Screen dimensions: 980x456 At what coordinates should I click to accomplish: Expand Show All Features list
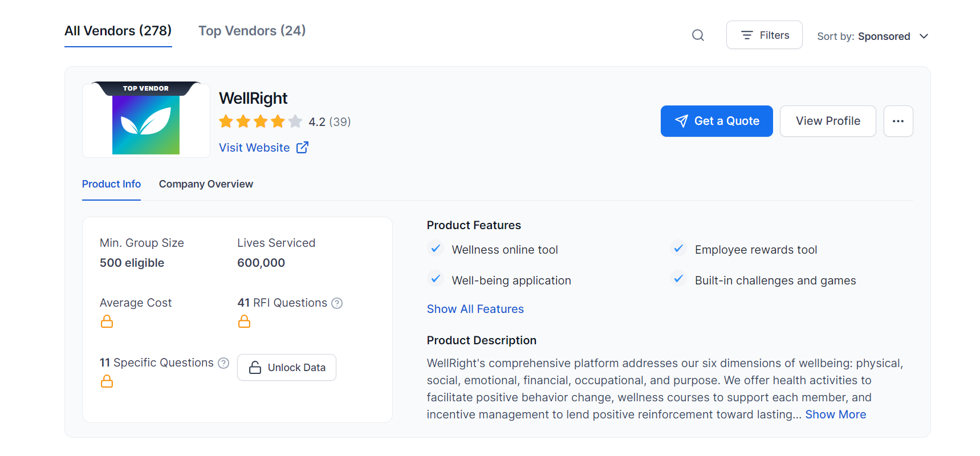[475, 309]
